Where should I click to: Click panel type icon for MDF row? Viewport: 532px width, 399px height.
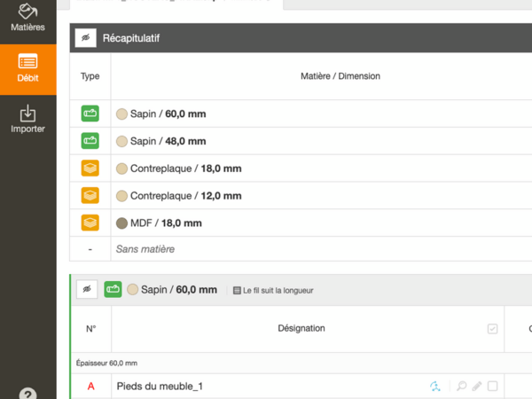pyautogui.click(x=90, y=223)
